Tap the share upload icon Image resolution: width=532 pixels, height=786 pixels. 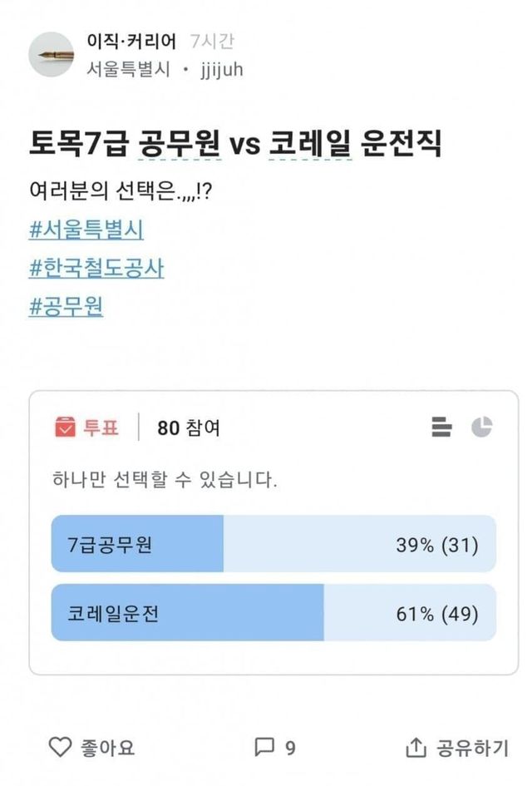tap(415, 748)
